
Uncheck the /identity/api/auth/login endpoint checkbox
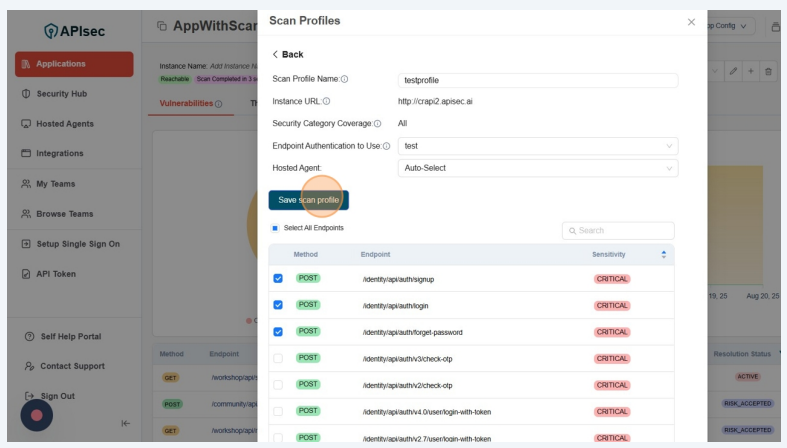point(278,305)
